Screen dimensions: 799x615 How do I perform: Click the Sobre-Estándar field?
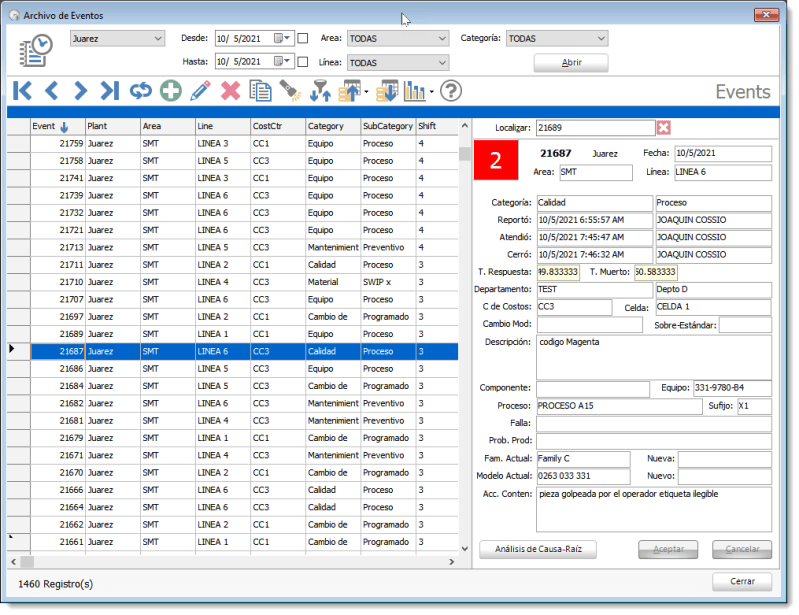745,325
